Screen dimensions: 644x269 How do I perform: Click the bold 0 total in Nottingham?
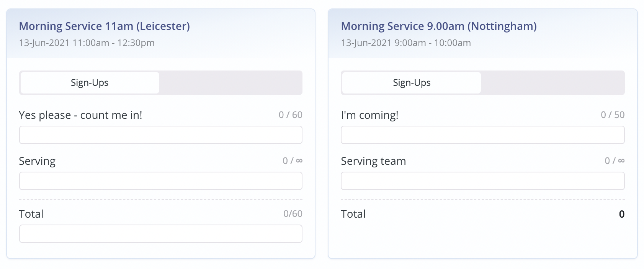point(621,214)
